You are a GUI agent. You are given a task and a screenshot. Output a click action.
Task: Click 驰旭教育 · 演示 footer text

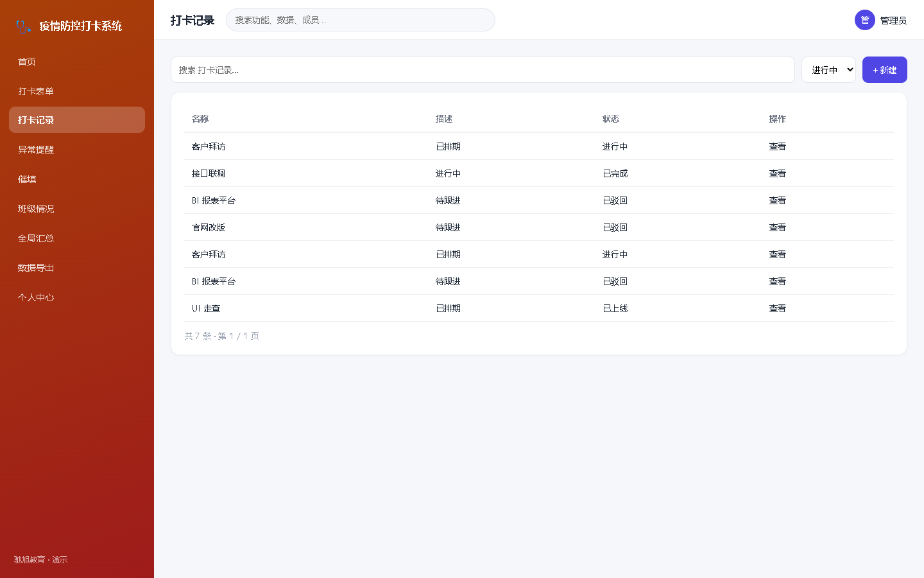click(41, 560)
